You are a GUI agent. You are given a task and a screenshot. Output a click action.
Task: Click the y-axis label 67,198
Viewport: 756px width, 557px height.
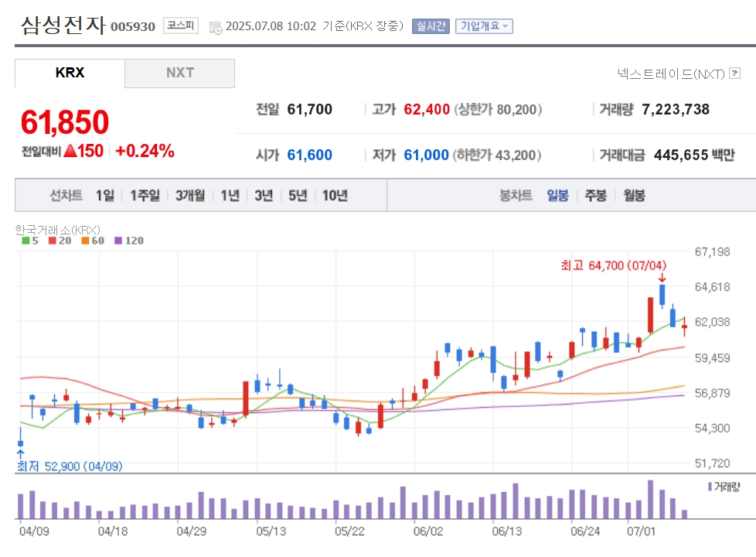pyautogui.click(x=712, y=252)
